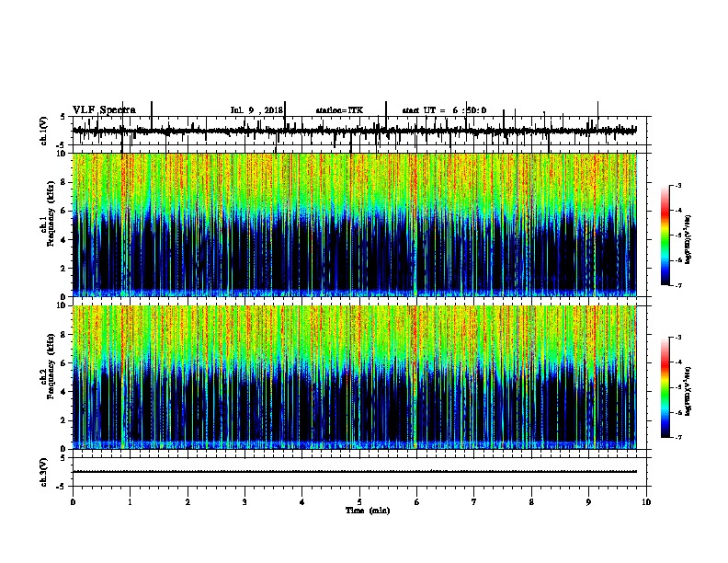Screen dimensions: 728x563
Task: Click the ch.1 color scale bar
Action: pyautogui.click(x=665, y=236)
